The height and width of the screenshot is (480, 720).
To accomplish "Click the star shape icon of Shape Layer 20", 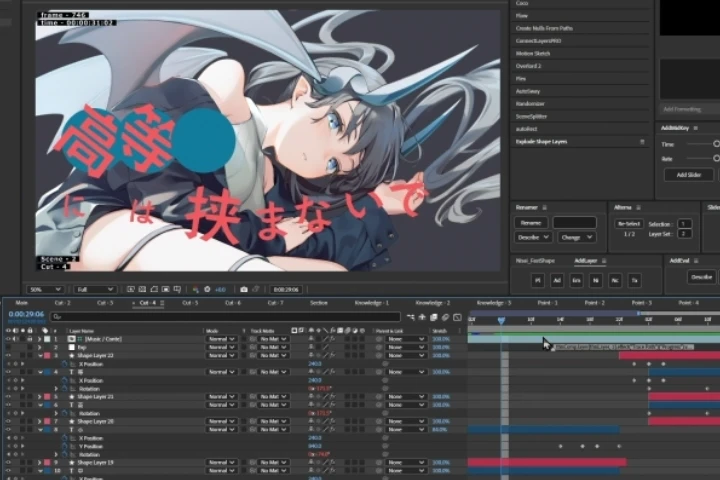I will point(72,421).
